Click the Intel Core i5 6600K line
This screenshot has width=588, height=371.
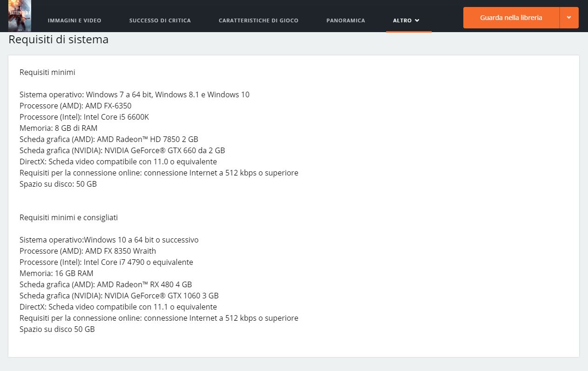84,117
